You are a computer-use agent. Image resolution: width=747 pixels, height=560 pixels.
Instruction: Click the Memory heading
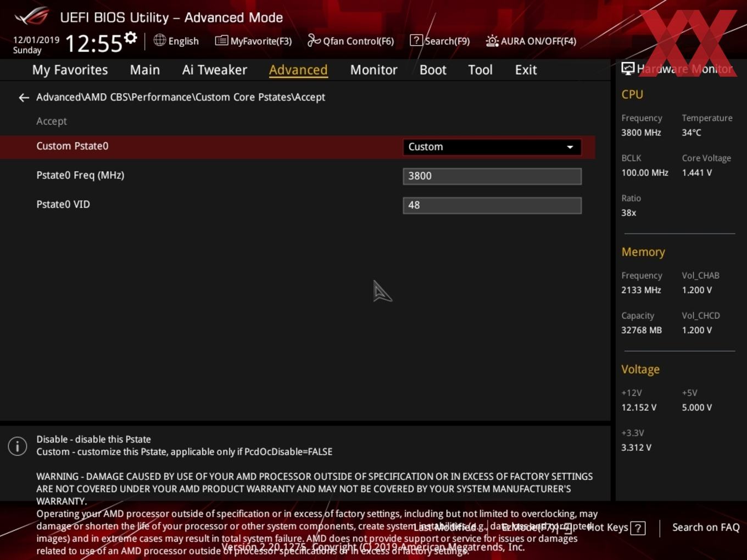[x=643, y=252]
